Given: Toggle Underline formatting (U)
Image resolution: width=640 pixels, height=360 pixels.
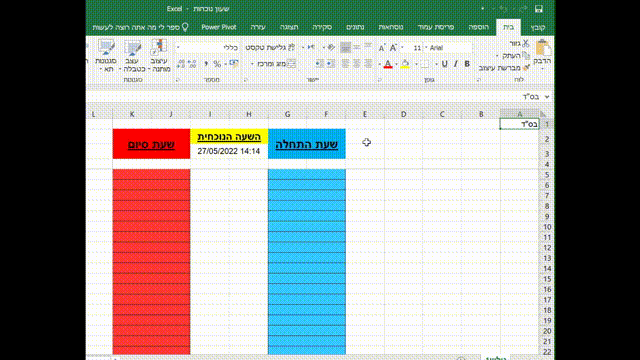Looking at the screenshot, I should pyautogui.click(x=444, y=64).
